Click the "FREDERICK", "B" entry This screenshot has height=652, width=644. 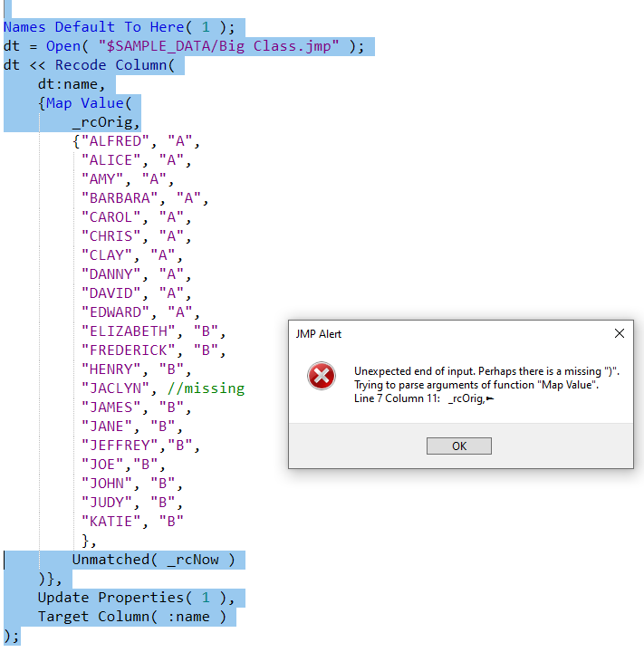[x=153, y=350]
